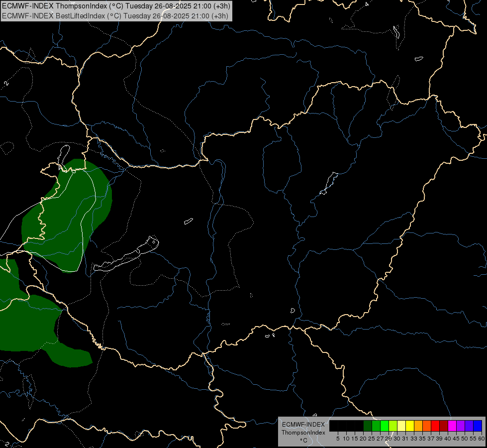
Task: Choose the bright red 37–39 legend swatch
Action: (x=435, y=426)
